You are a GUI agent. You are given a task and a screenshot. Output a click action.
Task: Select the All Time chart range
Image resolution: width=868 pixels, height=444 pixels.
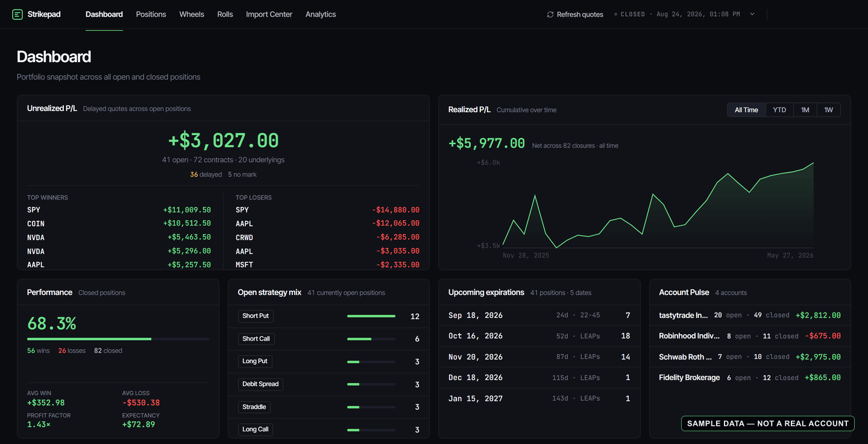(746, 110)
